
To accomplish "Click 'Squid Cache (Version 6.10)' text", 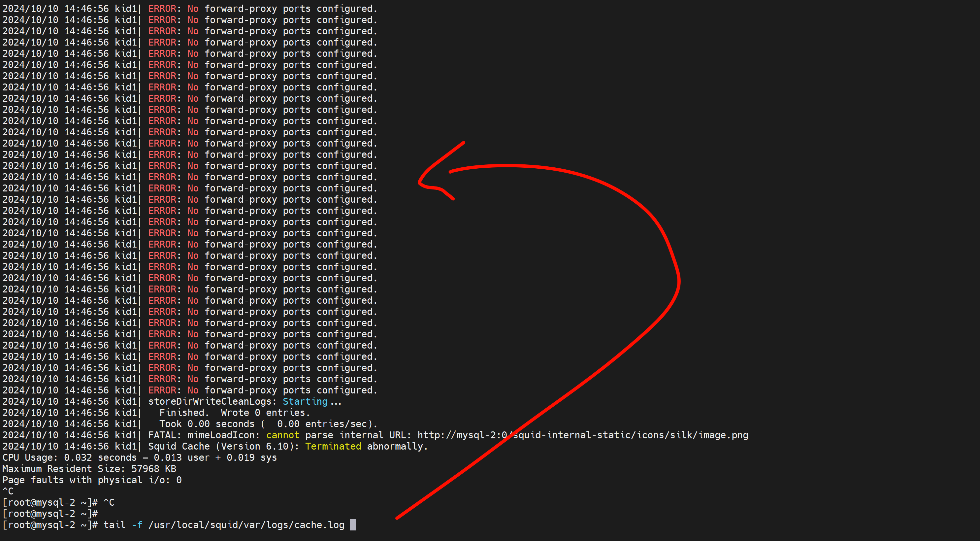I will [223, 447].
